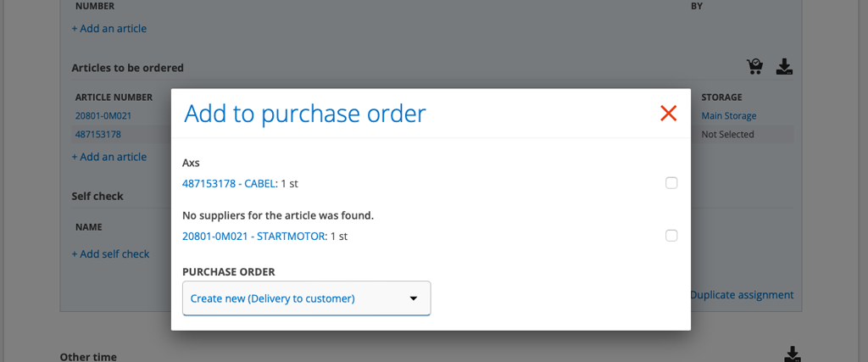Click the shopping cart purchase order icon

(x=754, y=67)
